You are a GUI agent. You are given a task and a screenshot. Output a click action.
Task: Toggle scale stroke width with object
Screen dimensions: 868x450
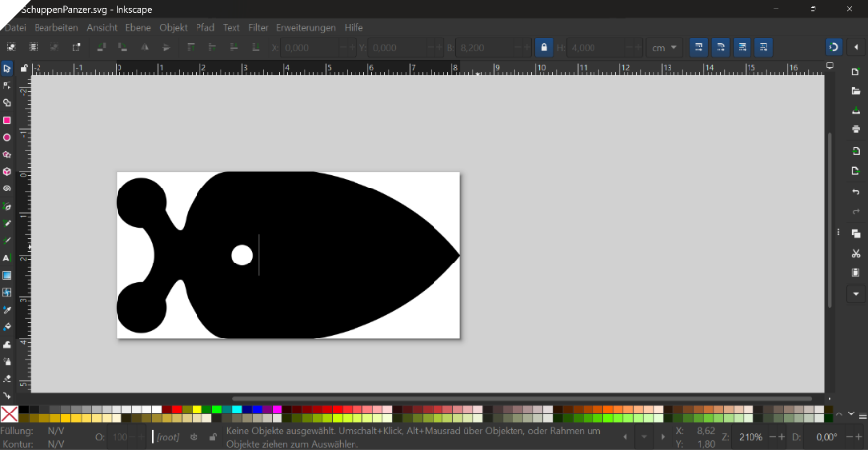pos(698,47)
